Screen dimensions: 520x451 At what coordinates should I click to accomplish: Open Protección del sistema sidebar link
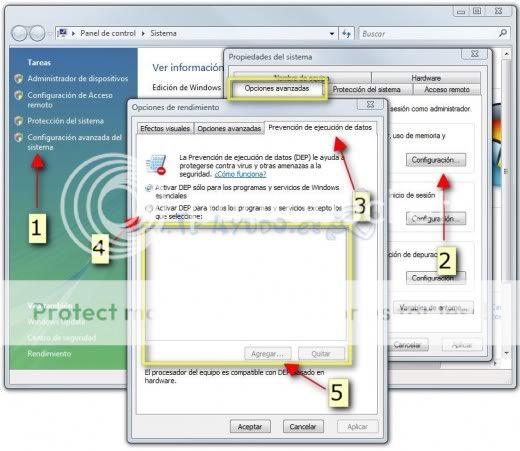(x=66, y=121)
